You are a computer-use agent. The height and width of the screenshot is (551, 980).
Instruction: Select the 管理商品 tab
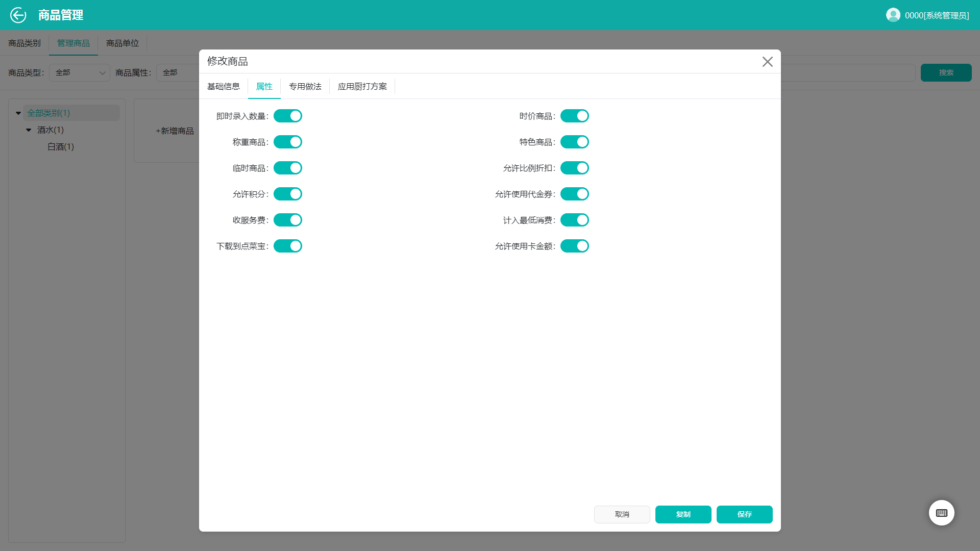click(x=73, y=43)
